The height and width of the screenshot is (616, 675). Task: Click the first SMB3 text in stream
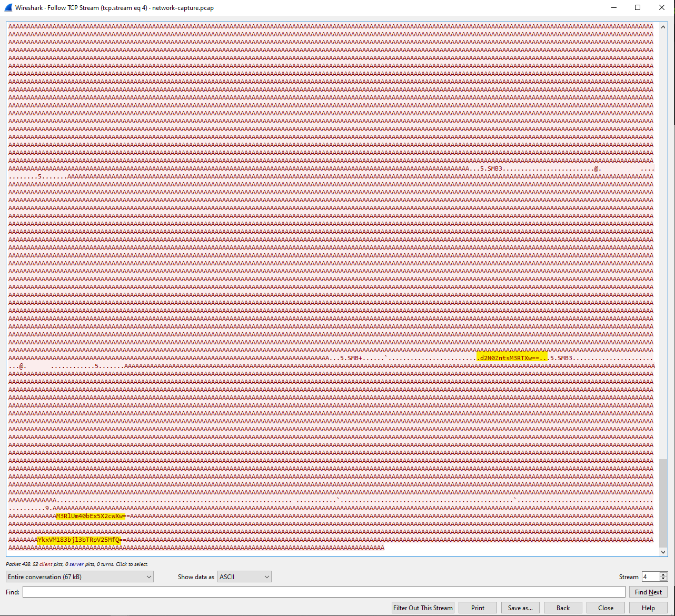[495, 168]
